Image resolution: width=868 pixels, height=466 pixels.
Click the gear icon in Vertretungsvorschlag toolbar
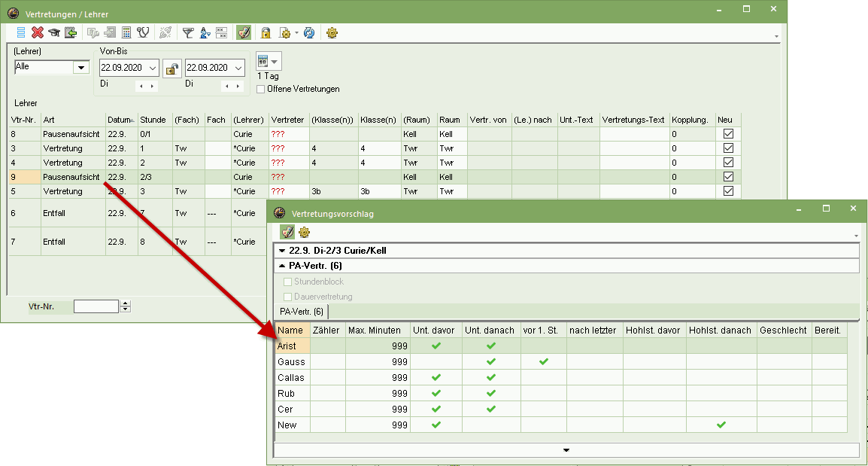(304, 232)
